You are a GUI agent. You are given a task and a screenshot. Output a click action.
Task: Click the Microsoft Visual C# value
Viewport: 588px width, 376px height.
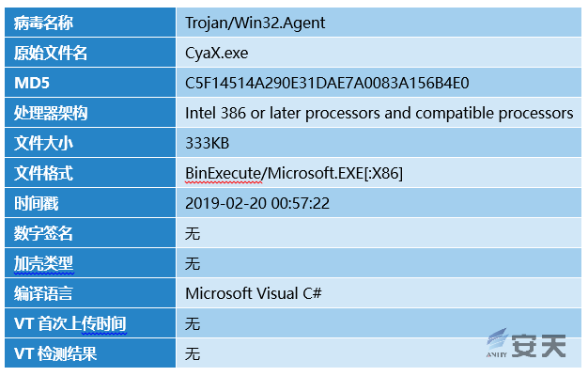click(x=254, y=293)
